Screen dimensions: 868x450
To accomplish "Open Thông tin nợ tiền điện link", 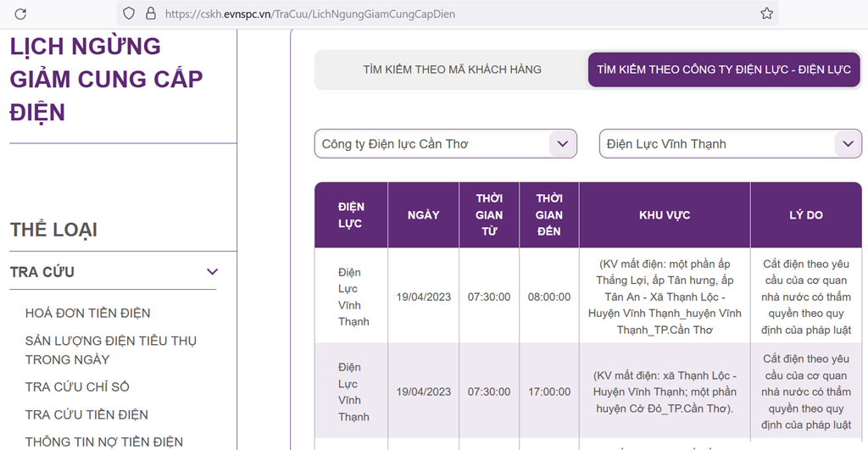I will pos(103,442).
